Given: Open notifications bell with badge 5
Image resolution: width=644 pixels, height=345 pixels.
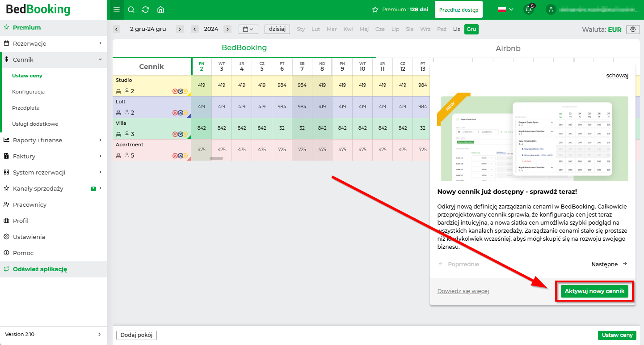Looking at the screenshot, I should [x=529, y=9].
